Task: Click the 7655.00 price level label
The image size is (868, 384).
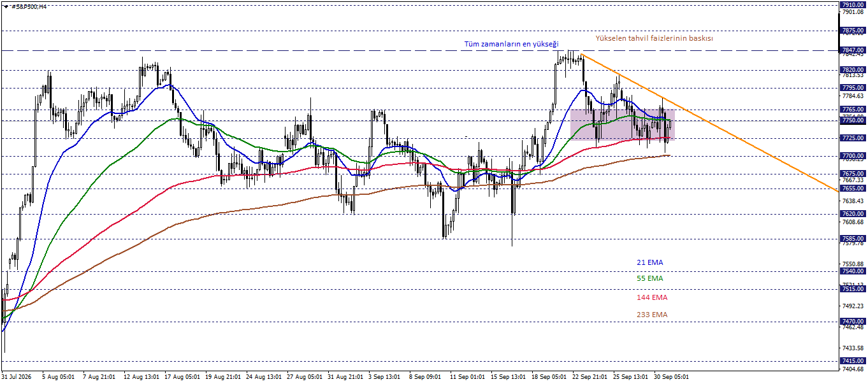Action: [x=853, y=188]
